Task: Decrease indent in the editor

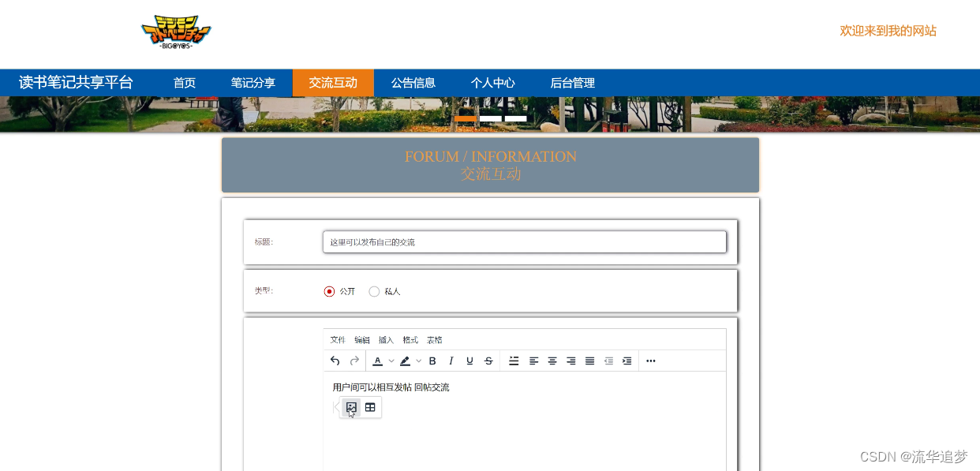Action: (608, 361)
